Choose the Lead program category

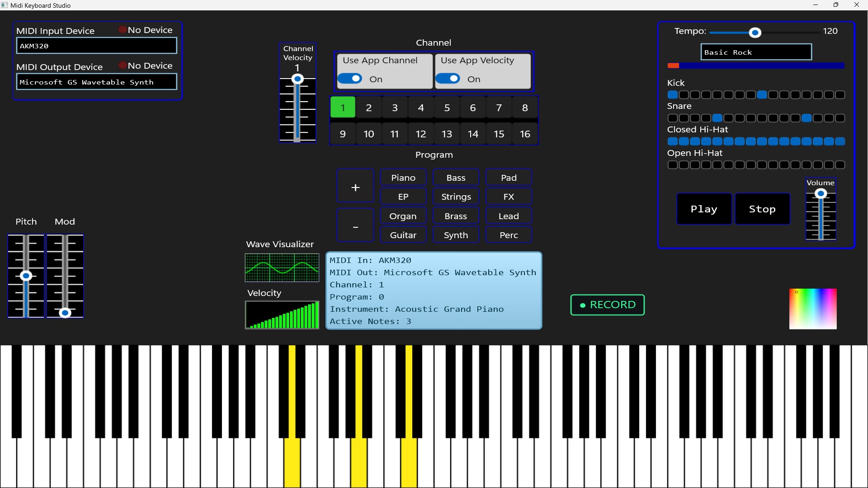[x=509, y=216]
